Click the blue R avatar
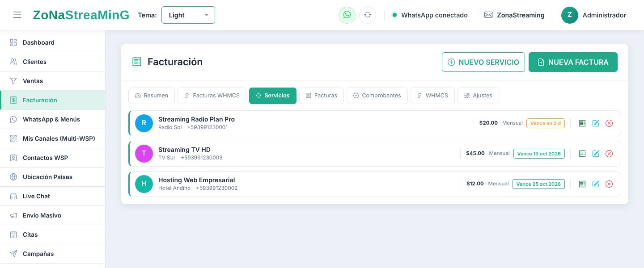 [144, 123]
